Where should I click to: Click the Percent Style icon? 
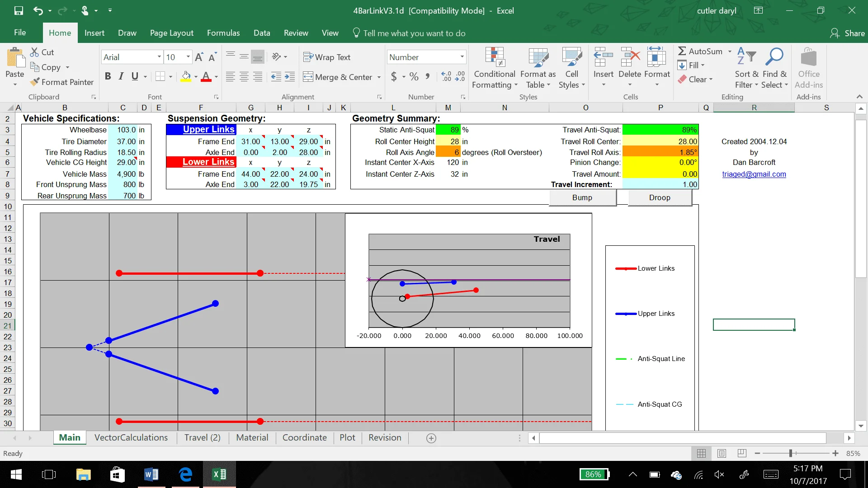tap(414, 76)
